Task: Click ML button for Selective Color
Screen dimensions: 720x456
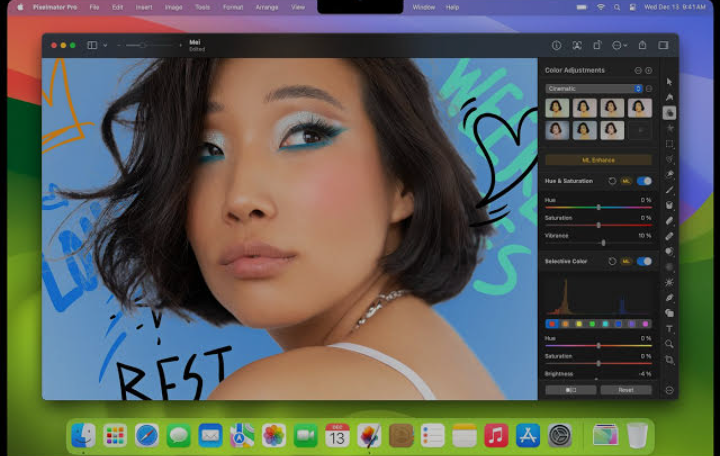Action: pos(626,261)
